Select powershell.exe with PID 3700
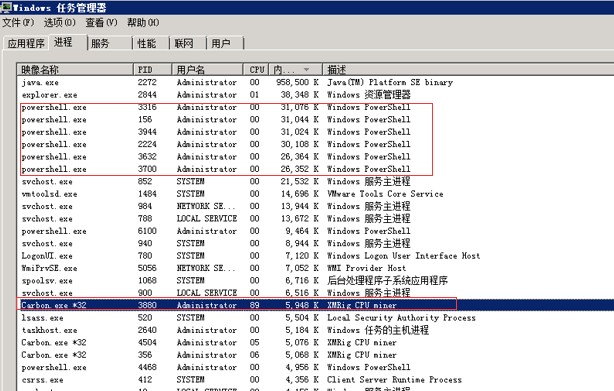Image resolution: width=614 pixels, height=391 pixels. tap(315, 169)
